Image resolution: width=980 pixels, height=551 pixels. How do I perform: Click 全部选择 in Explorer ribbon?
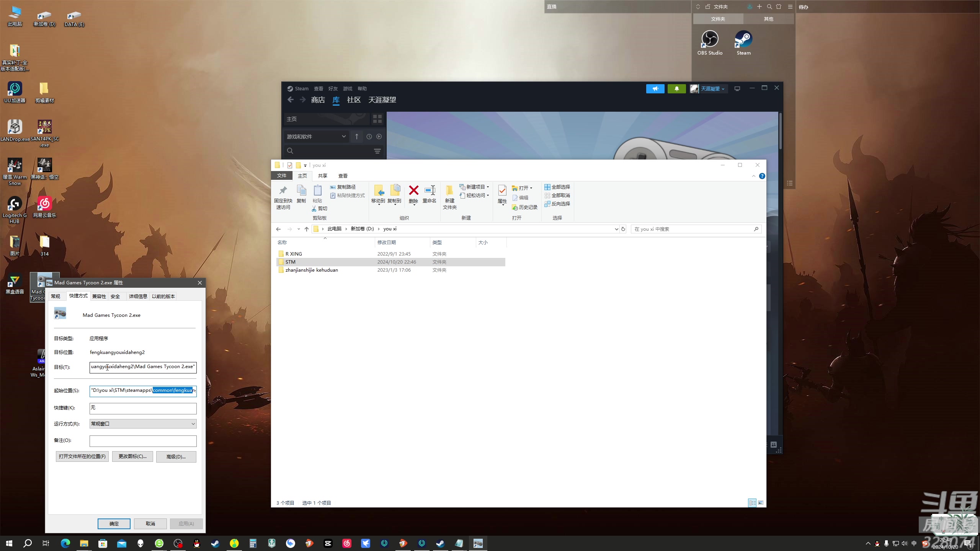tap(557, 187)
